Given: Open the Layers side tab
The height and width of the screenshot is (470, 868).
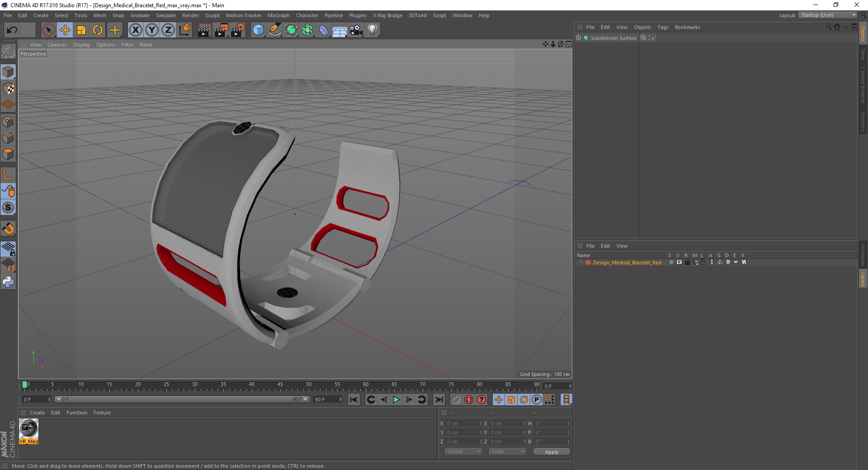Looking at the screenshot, I should [863, 279].
